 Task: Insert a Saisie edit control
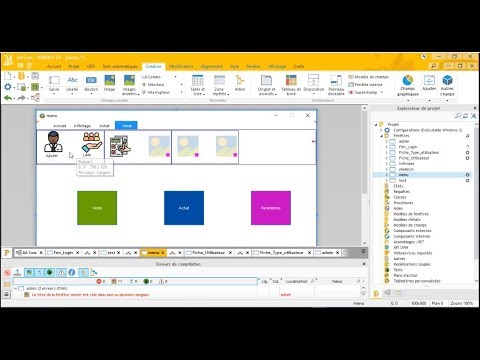click(x=54, y=83)
